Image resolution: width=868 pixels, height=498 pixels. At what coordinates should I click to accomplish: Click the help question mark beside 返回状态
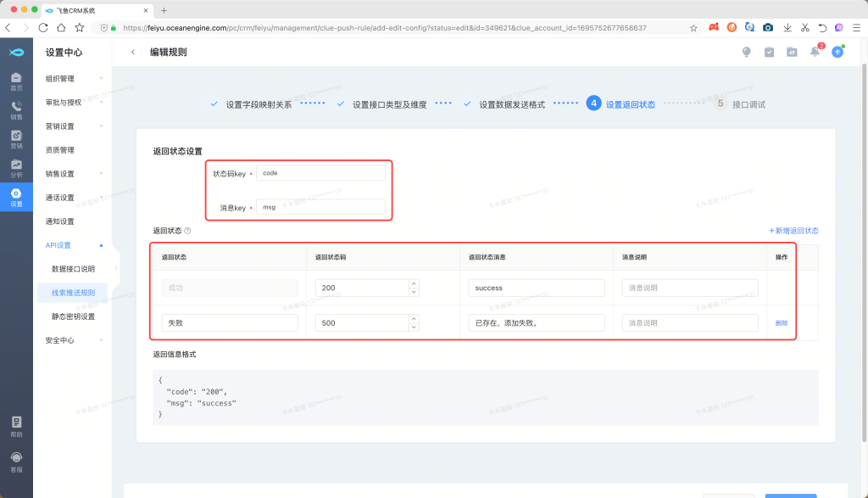click(187, 231)
